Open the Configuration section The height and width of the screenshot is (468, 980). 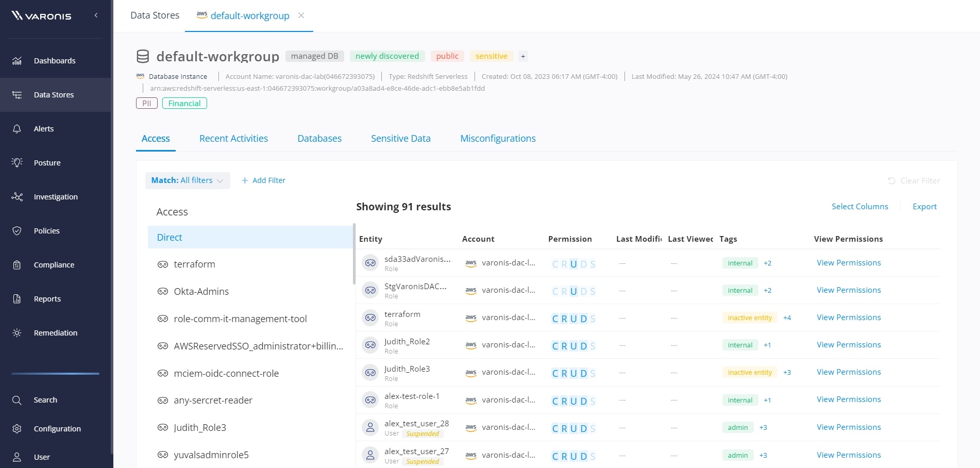(57, 428)
